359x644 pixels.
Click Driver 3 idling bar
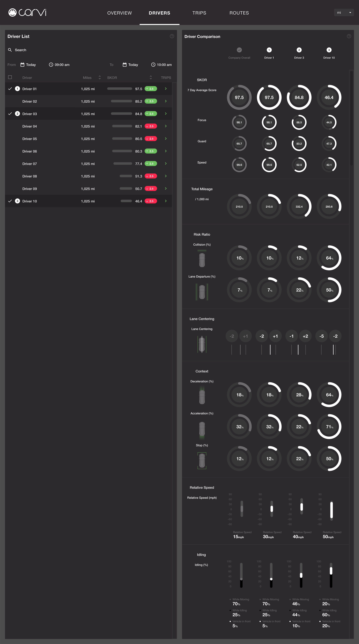301,575
